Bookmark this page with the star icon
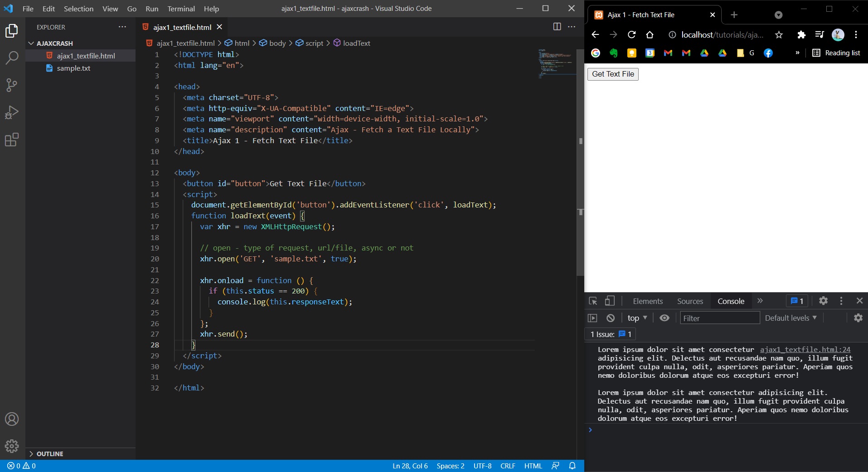Image resolution: width=868 pixels, height=472 pixels. 779,34
